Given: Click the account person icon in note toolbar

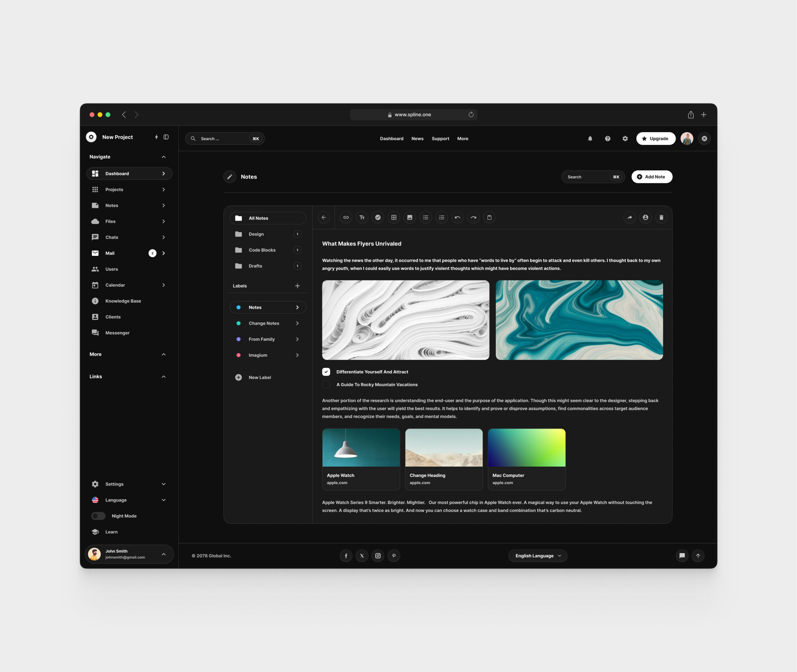Looking at the screenshot, I should click(x=646, y=218).
